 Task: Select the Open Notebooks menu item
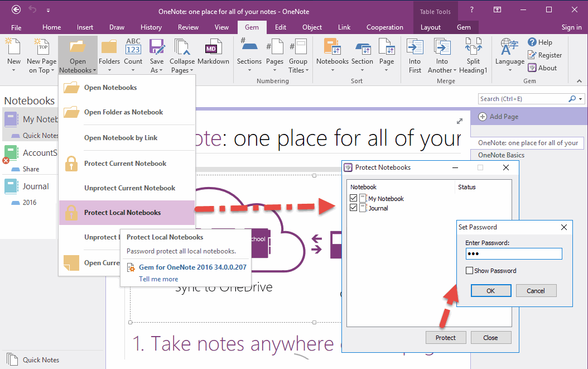click(x=127, y=88)
